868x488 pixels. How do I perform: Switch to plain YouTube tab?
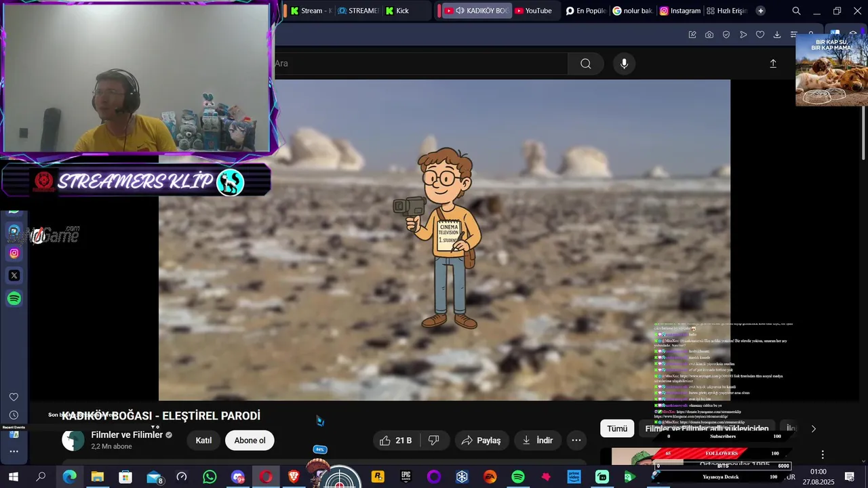(533, 11)
